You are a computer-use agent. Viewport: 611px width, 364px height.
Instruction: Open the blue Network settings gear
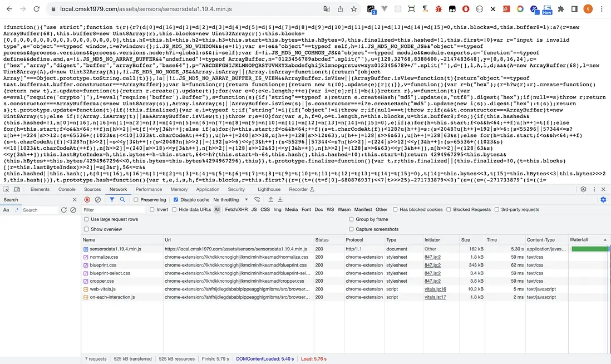603,200
